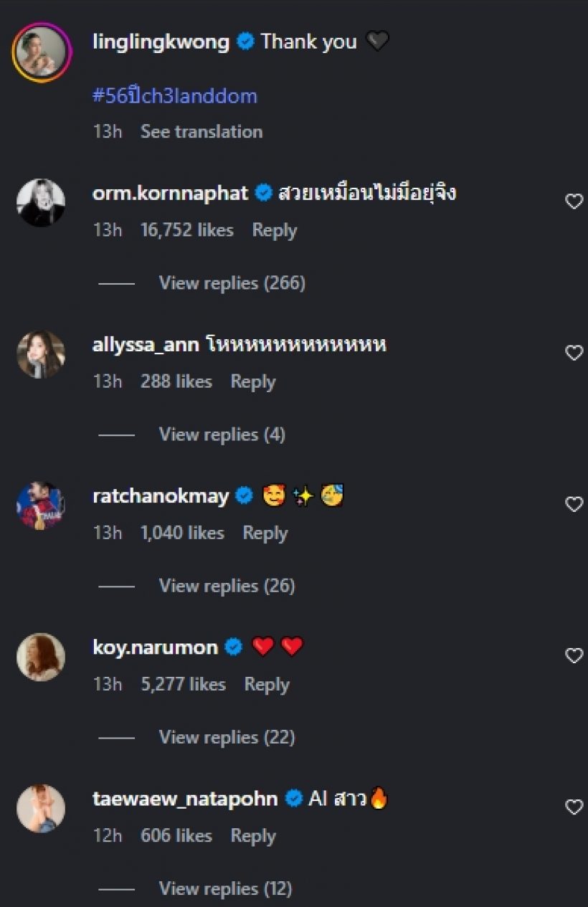Image resolution: width=588 pixels, height=907 pixels.
Task: Like allyssa_ann's comment with the heart
Action: point(574,353)
